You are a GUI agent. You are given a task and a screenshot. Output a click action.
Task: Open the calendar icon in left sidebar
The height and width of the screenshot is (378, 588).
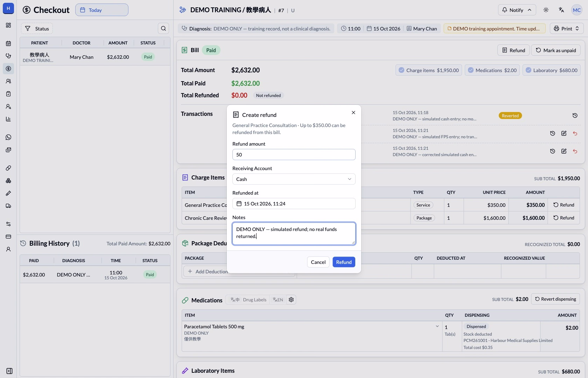point(8,43)
